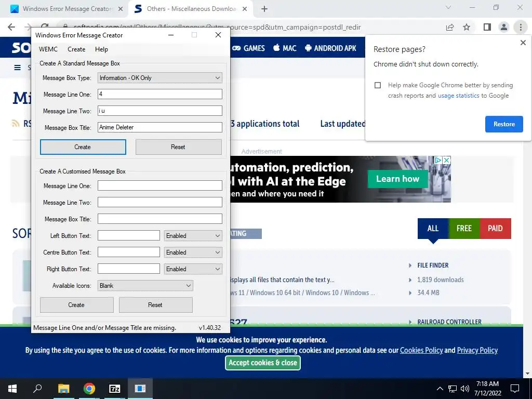The image size is (532, 399).
Task: Click Create in the standard message section
Action: pyautogui.click(x=83, y=147)
